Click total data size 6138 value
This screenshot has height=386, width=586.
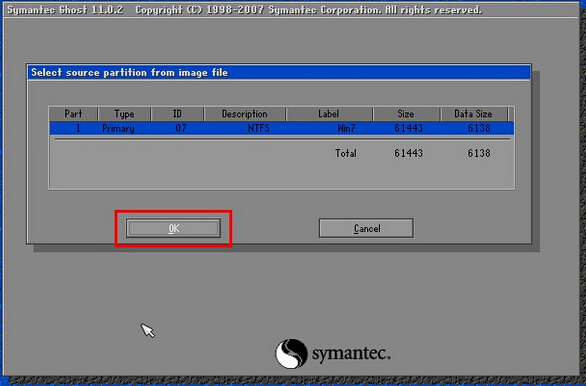point(479,153)
